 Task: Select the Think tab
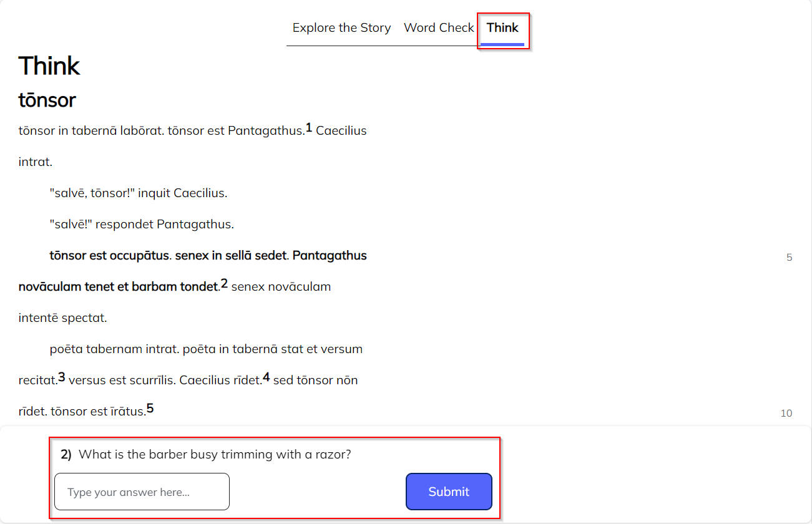tap(502, 27)
